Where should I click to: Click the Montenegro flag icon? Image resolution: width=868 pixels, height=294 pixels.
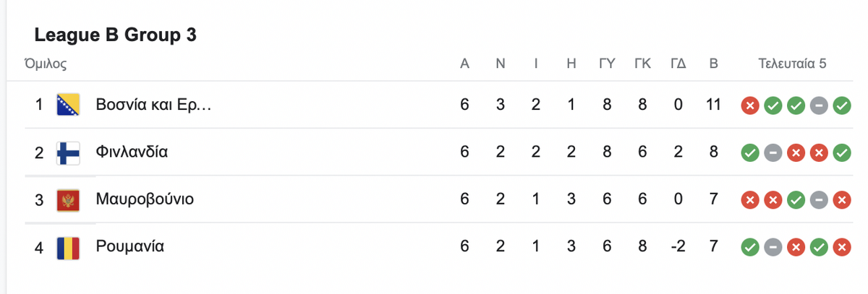click(68, 199)
